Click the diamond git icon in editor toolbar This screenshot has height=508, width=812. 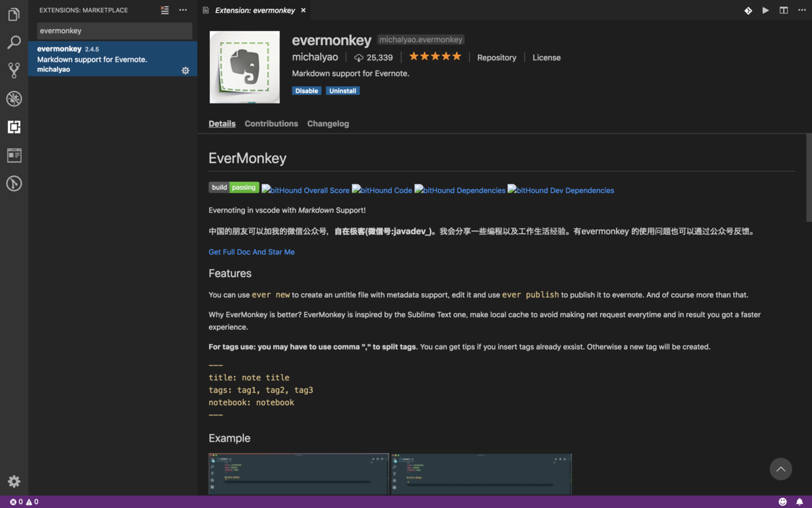coord(748,10)
